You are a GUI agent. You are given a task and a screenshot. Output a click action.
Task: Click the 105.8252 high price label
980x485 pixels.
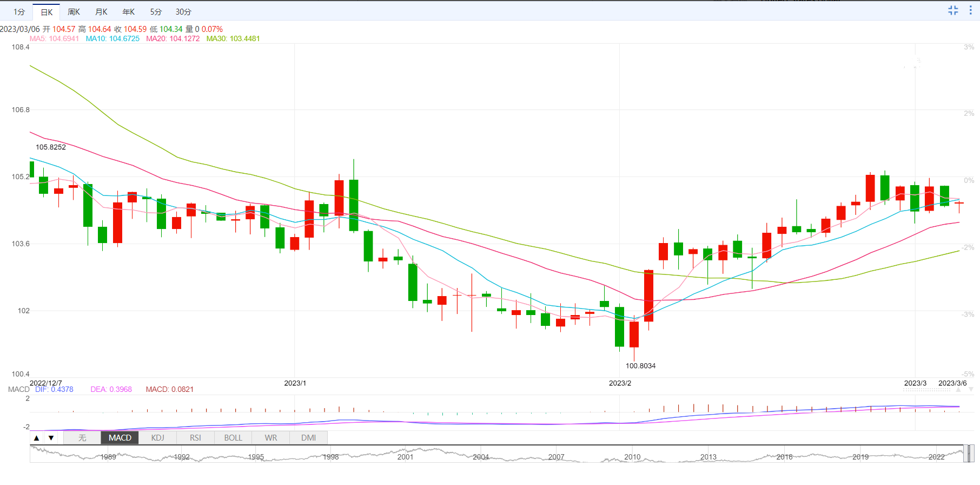(51, 147)
